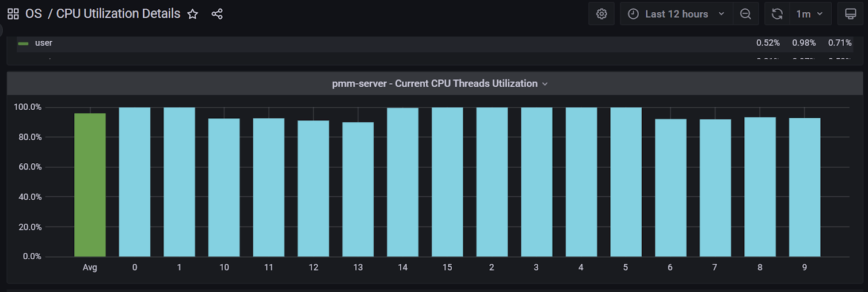Click the green user color swatch
The height and width of the screenshot is (292, 868).
[x=23, y=44]
